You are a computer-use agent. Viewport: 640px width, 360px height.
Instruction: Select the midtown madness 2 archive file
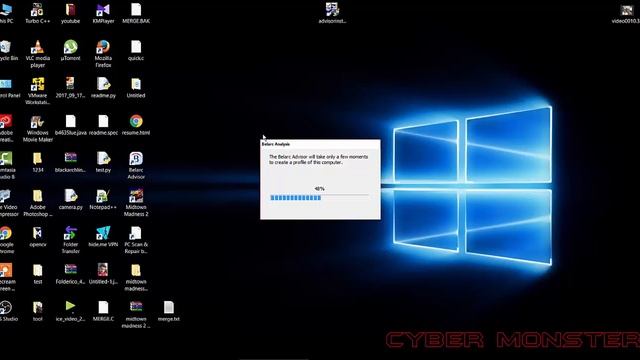(136, 307)
